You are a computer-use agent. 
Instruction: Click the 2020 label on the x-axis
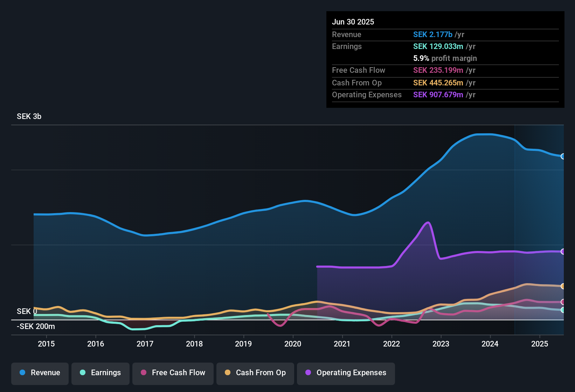(293, 344)
